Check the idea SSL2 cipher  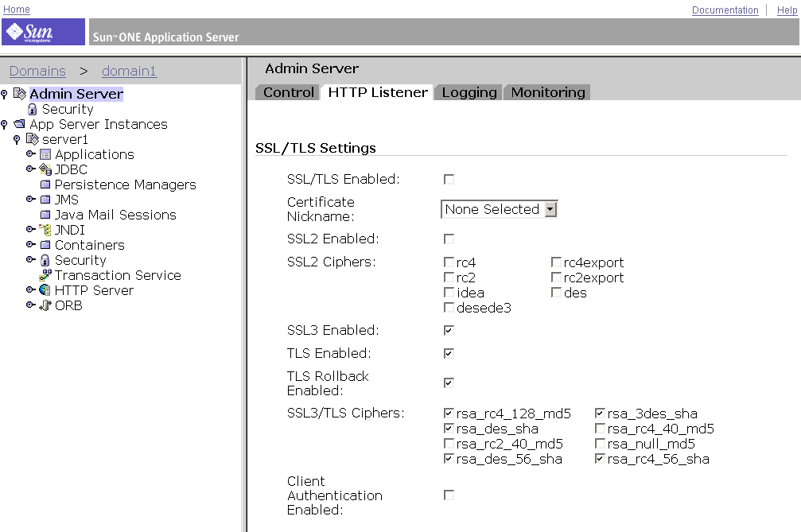(x=449, y=293)
